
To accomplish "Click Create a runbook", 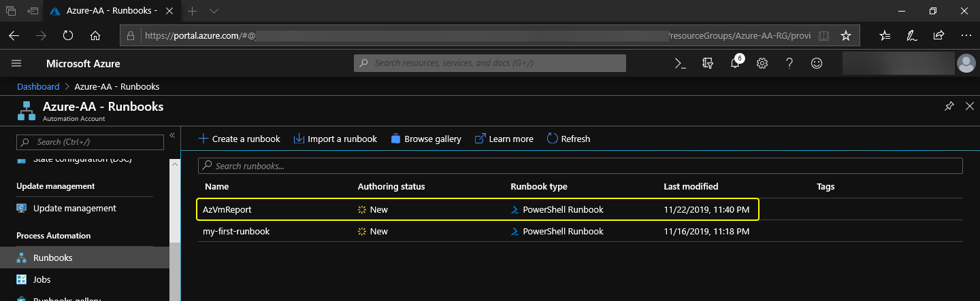I will click(239, 139).
